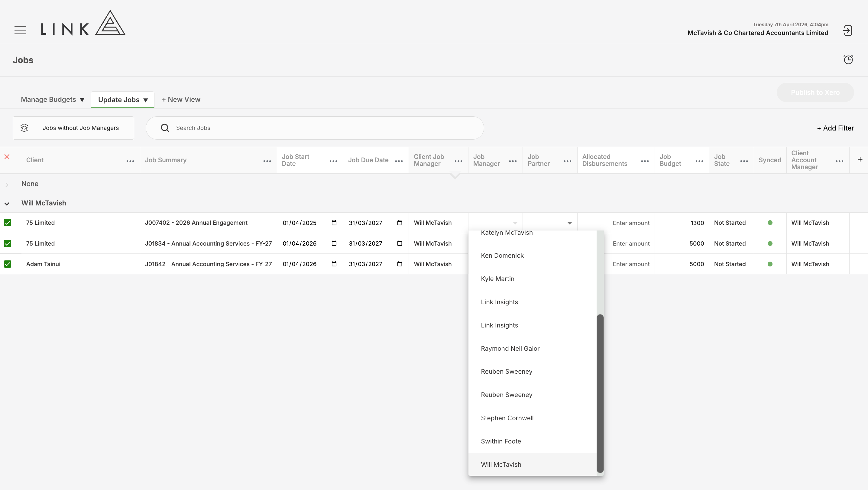The width and height of the screenshot is (868, 490).
Task: Open start date calendar for J01834
Action: pos(334,243)
